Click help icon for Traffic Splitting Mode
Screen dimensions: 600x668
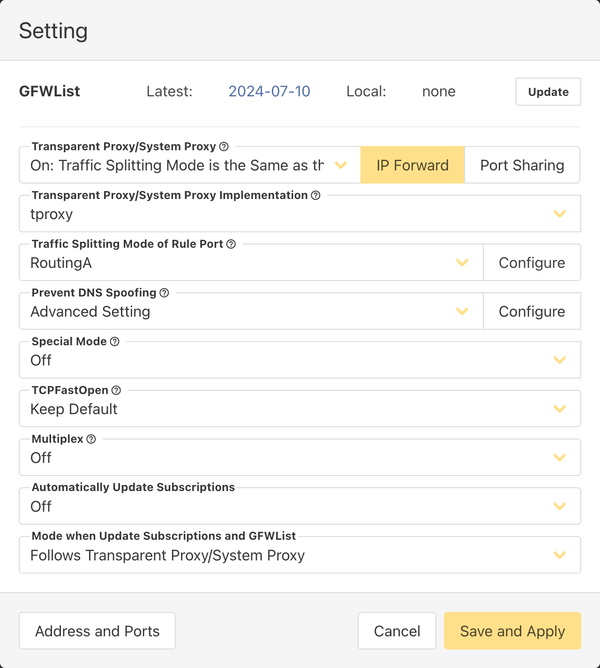click(231, 244)
